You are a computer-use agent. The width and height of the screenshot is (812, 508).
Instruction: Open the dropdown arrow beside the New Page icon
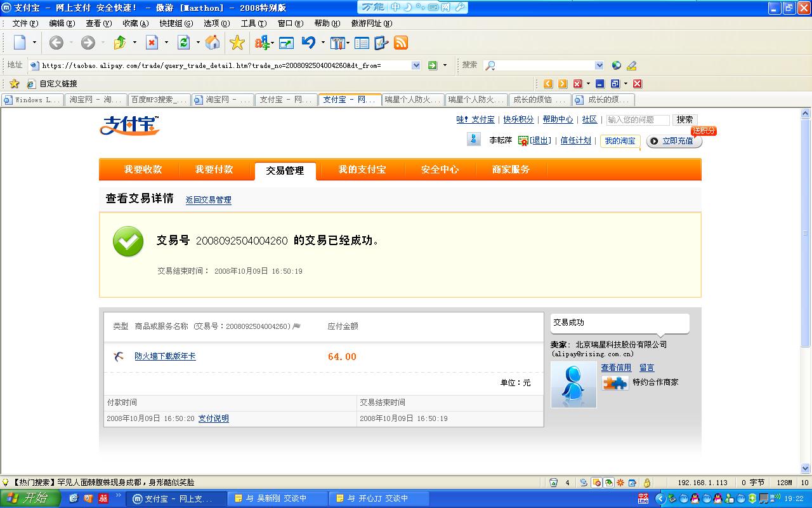coord(35,43)
